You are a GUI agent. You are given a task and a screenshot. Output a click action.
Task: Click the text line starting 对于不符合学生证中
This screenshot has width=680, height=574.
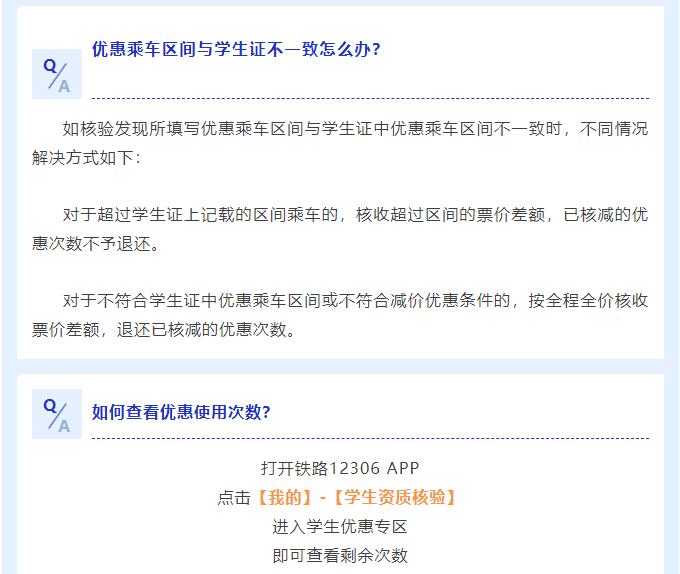tap(355, 301)
